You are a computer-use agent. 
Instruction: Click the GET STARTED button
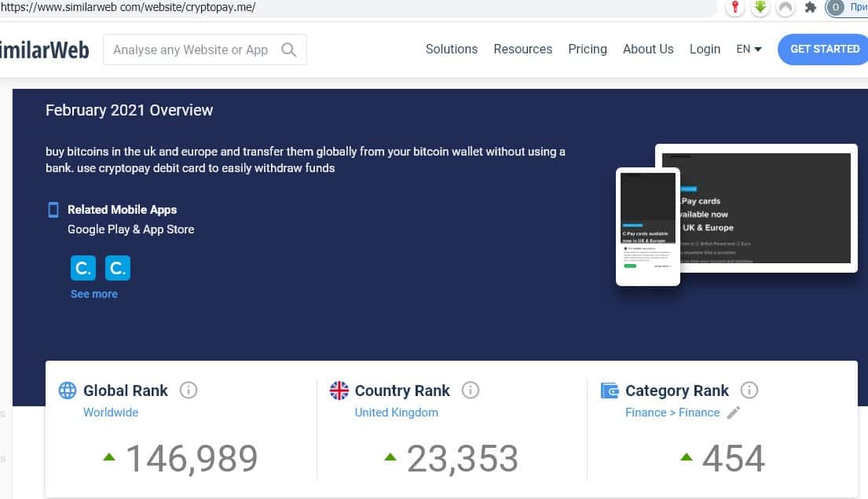coord(824,49)
